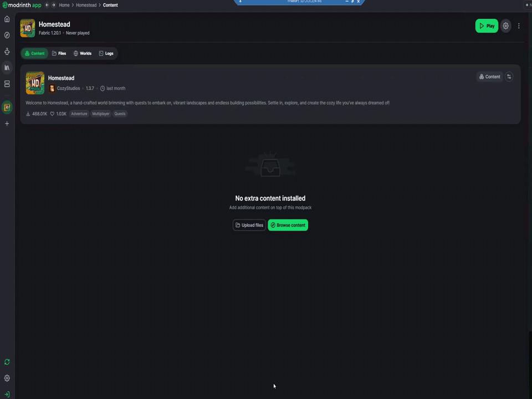Go back with the left arrow
This screenshot has height=399, width=532.
(x=47, y=5)
